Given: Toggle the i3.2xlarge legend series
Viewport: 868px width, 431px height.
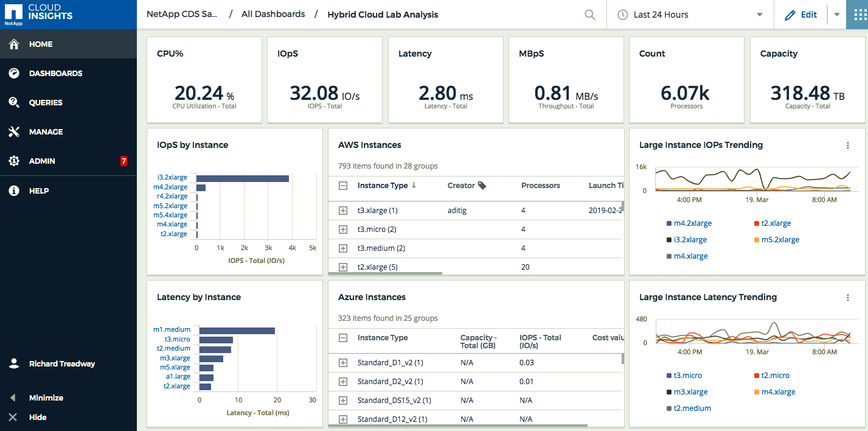Looking at the screenshot, I should pos(690,240).
